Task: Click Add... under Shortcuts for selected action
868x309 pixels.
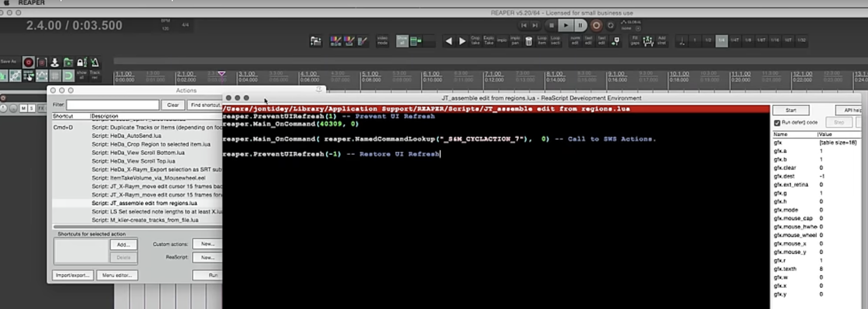Action: click(x=124, y=245)
